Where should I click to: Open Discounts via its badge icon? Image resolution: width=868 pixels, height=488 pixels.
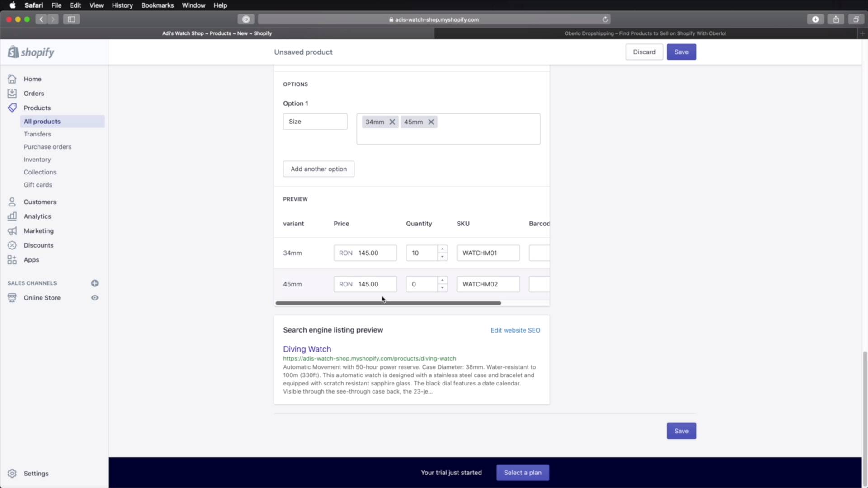tap(12, 245)
